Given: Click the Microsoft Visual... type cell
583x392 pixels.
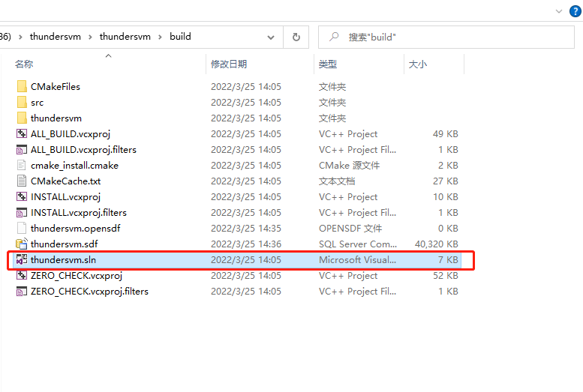Looking at the screenshot, I should point(357,260).
